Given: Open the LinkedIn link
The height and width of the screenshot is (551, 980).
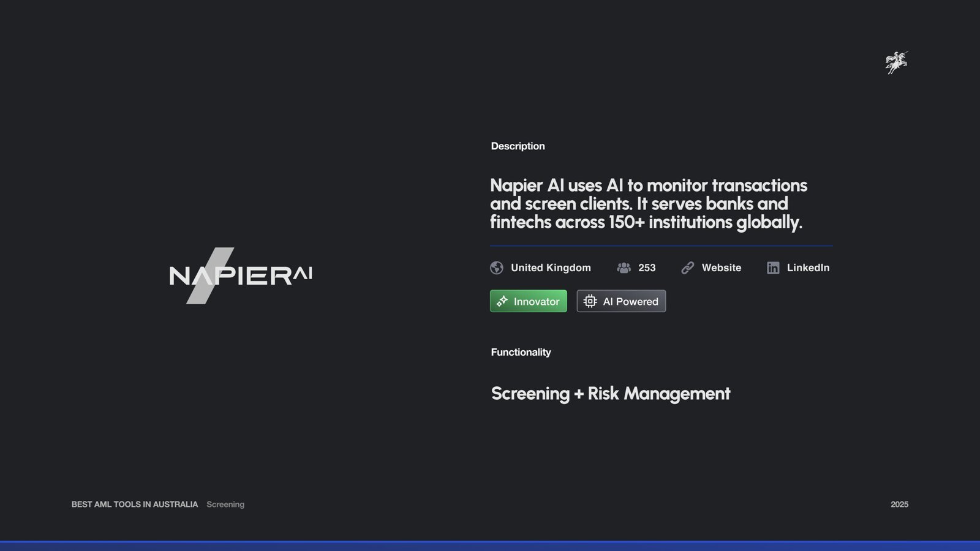Looking at the screenshot, I should [x=808, y=268].
